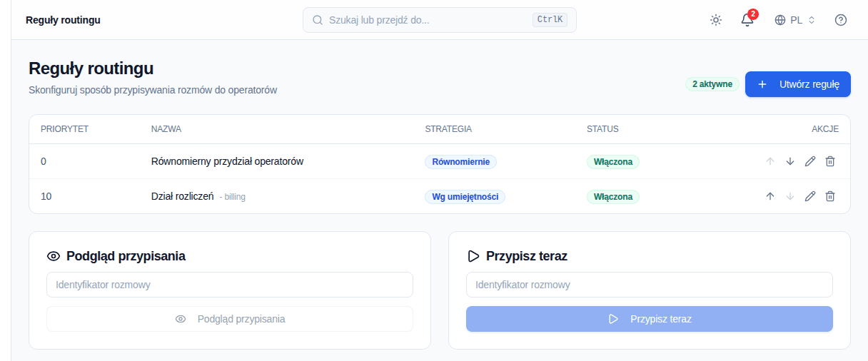Open the help question mark icon
The height and width of the screenshot is (361, 868).
pyautogui.click(x=841, y=20)
